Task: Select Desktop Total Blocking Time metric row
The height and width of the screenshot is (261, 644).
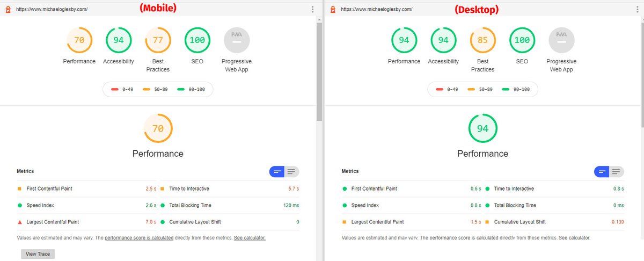Action: click(554, 205)
